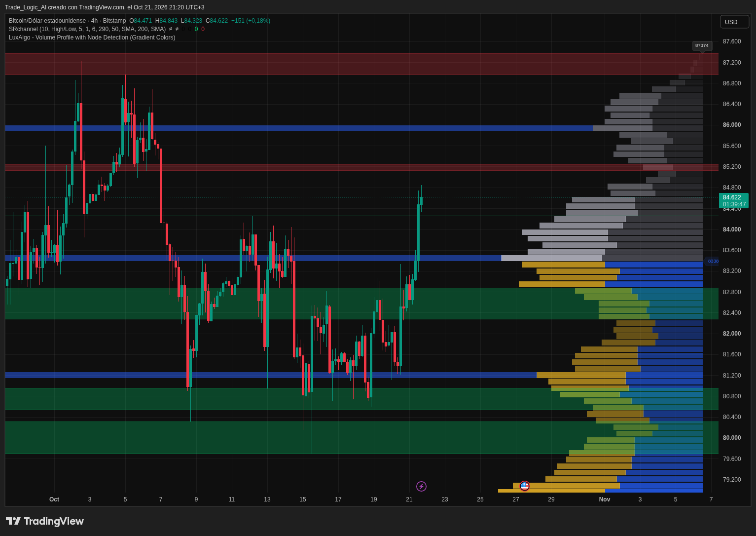The image size is (756, 536).
Task: Click the 80.000 price axis label
Action: click(x=732, y=438)
